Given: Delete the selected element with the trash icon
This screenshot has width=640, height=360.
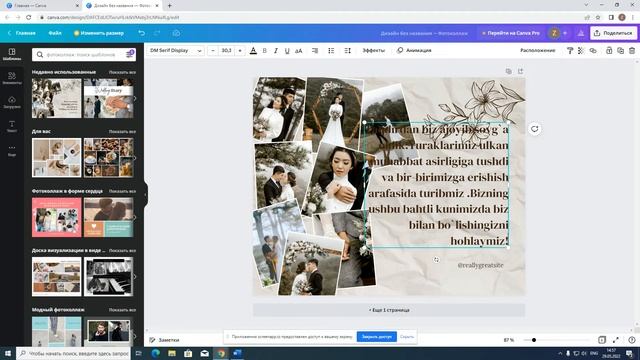Looking at the screenshot, I should (x=632, y=51).
